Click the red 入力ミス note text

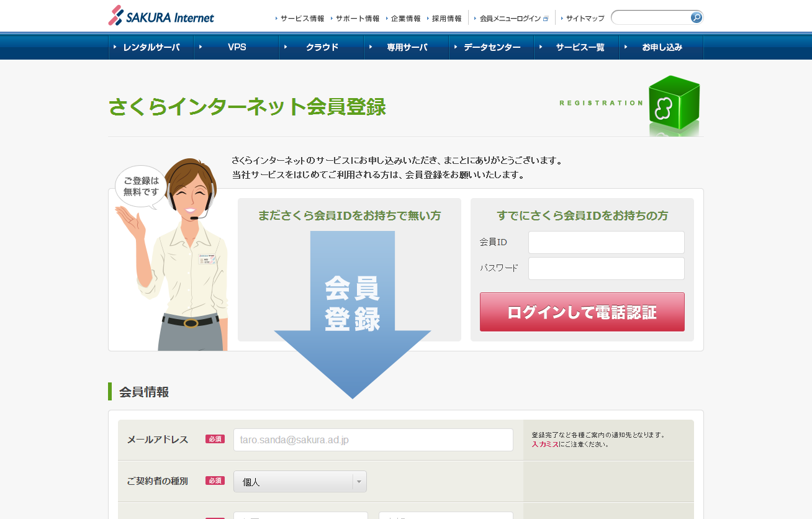545,445
